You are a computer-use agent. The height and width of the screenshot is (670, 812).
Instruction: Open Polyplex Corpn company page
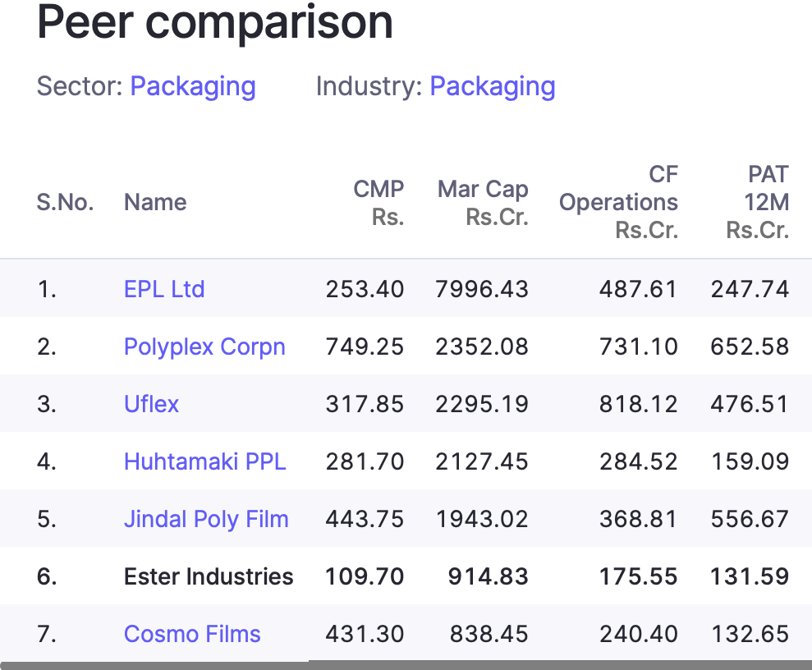click(x=204, y=346)
